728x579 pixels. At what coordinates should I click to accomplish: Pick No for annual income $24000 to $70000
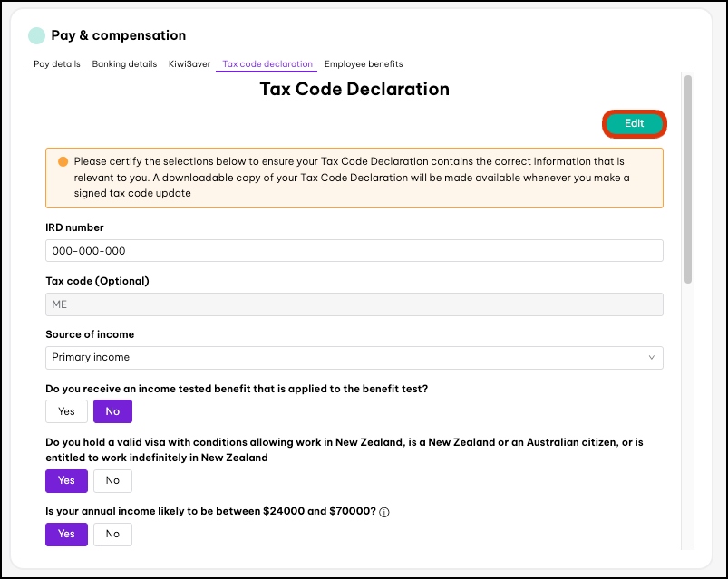click(112, 535)
